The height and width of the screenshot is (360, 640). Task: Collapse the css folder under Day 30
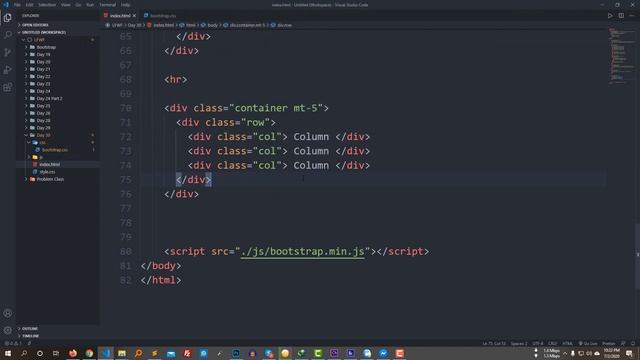pyautogui.click(x=57, y=142)
